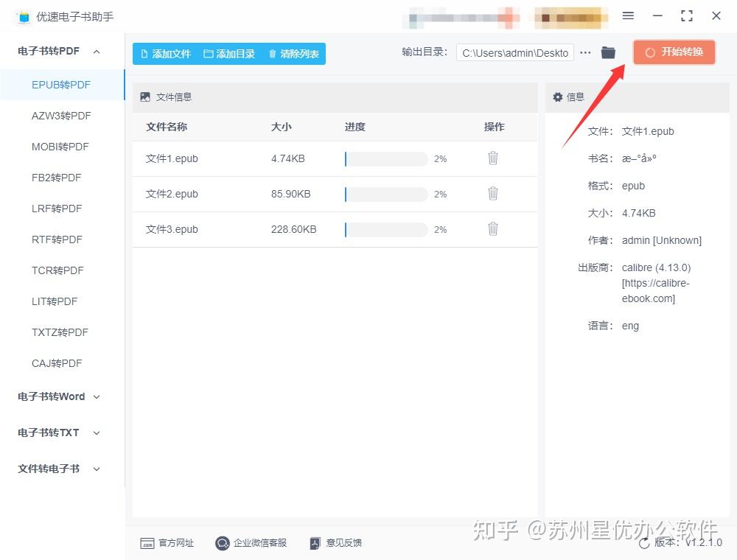The width and height of the screenshot is (737, 560).
Task: Expand the 文件转电子书 section
Action: pos(59,469)
